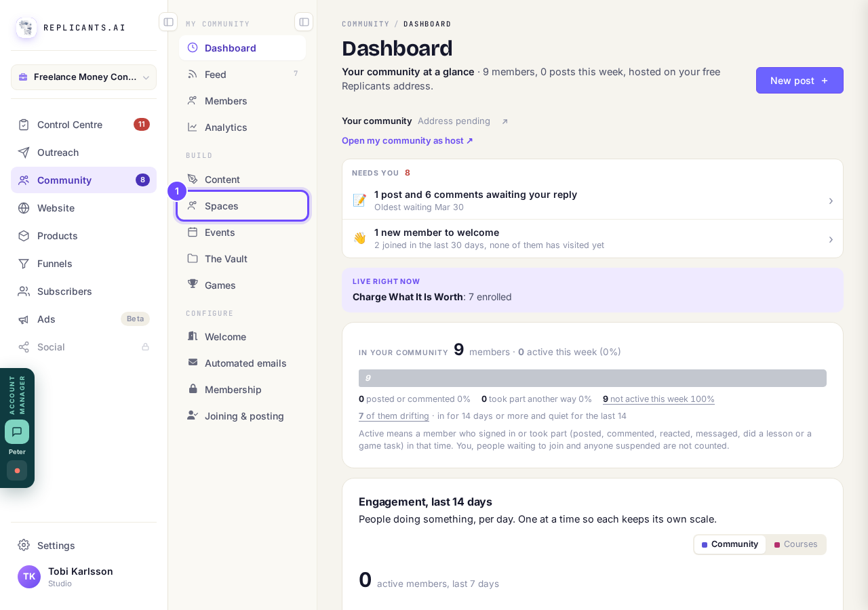Open Funnels filter icon
This screenshot has height=610, width=868.
click(x=24, y=264)
